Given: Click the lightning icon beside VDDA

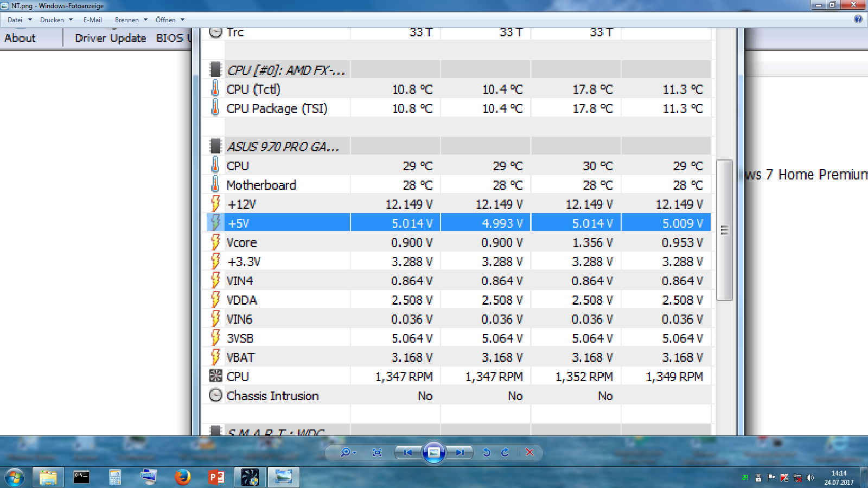Looking at the screenshot, I should pyautogui.click(x=215, y=299).
